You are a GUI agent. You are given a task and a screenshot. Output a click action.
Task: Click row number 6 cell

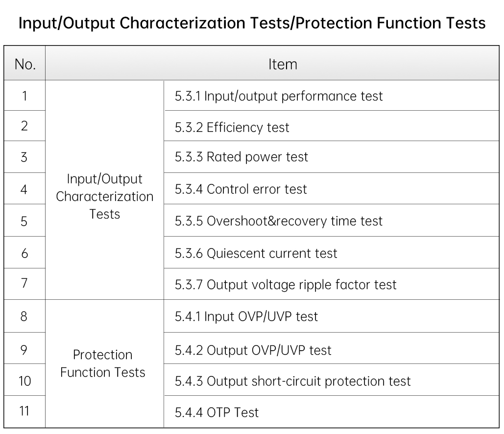tap(24, 253)
